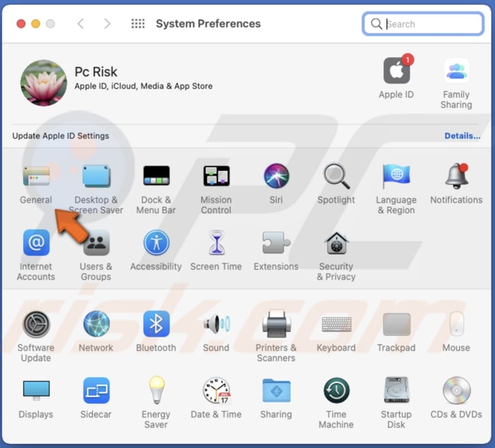The height and width of the screenshot is (448, 495).
Task: Open Desktop & Screen Saver preferences
Action: click(x=96, y=176)
